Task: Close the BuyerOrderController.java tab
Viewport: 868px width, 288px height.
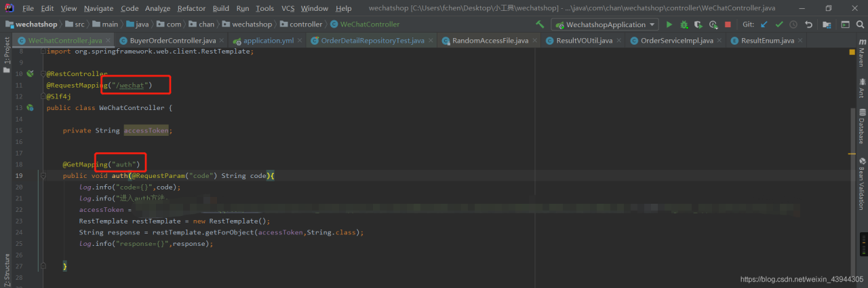Action: pyautogui.click(x=221, y=41)
